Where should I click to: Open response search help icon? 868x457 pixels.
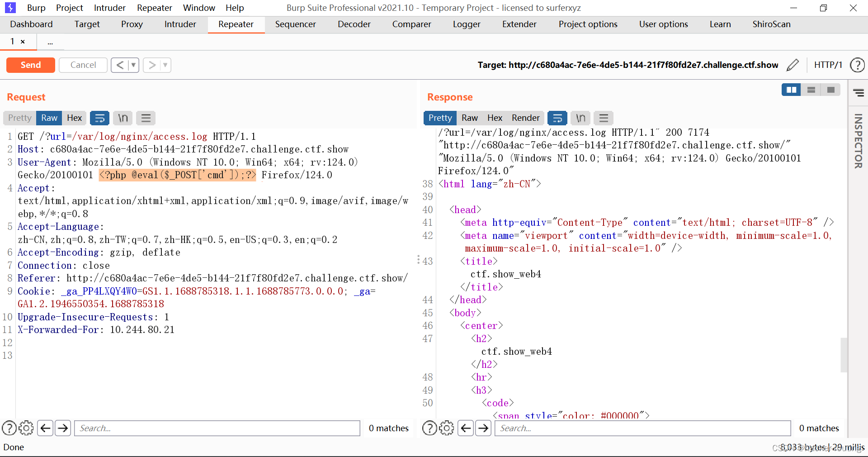[x=429, y=428]
